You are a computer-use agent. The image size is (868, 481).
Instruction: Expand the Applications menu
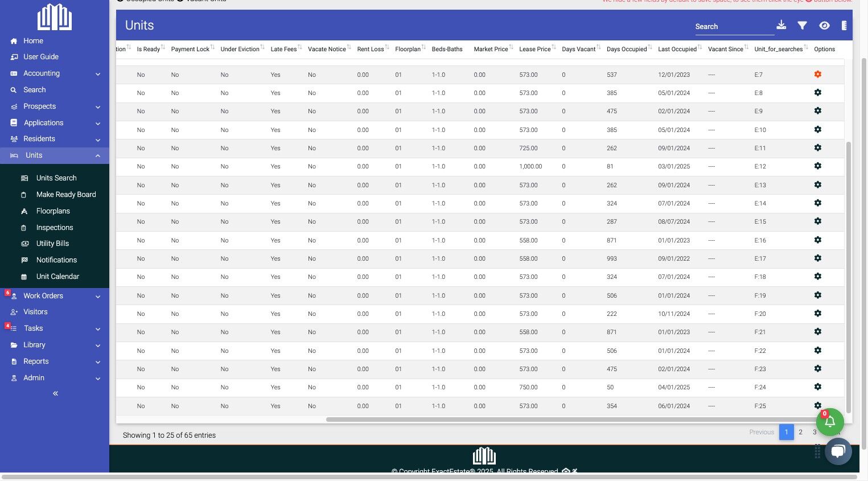pyautogui.click(x=55, y=123)
